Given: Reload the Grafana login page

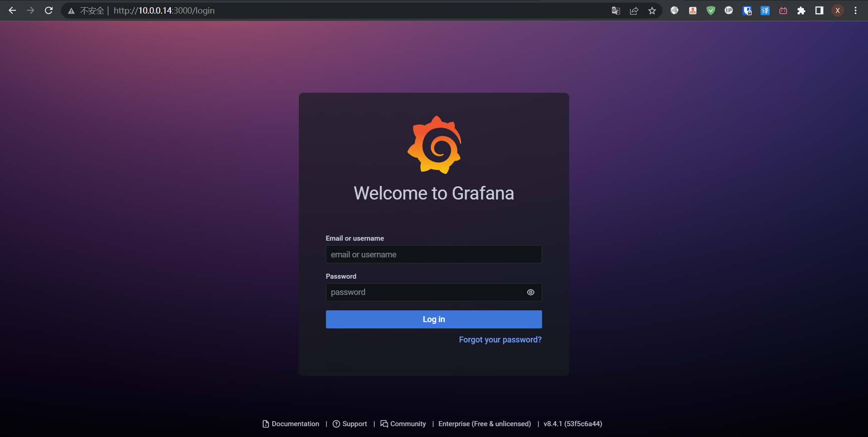Looking at the screenshot, I should [x=49, y=10].
